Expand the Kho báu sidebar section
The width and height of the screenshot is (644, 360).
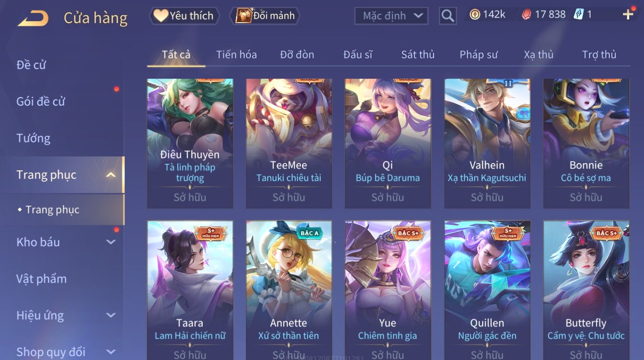point(111,242)
